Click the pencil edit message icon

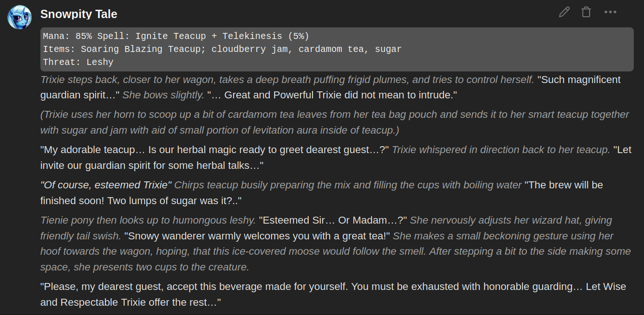[x=564, y=12]
